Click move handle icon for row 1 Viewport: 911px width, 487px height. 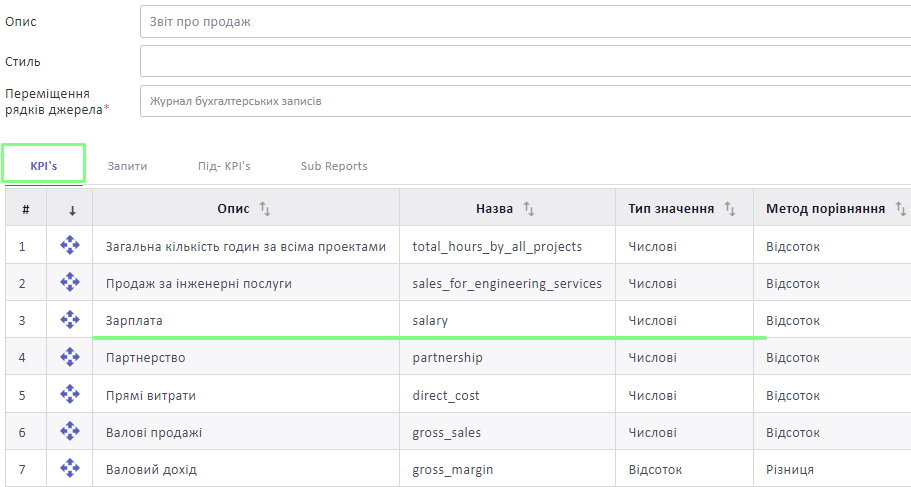[x=70, y=245]
